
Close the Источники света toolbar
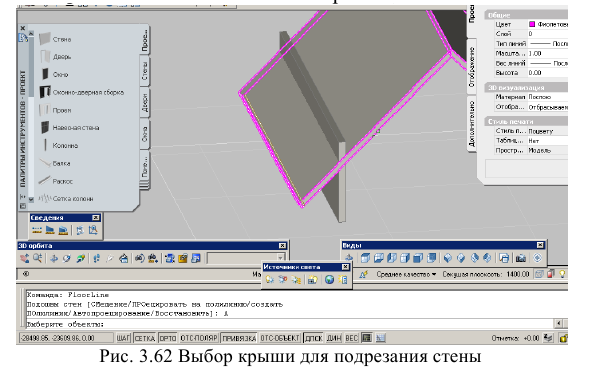click(345, 267)
